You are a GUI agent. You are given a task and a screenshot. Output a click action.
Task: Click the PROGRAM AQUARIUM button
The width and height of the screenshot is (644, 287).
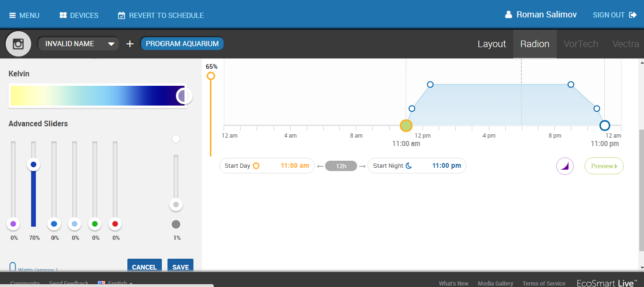click(182, 44)
